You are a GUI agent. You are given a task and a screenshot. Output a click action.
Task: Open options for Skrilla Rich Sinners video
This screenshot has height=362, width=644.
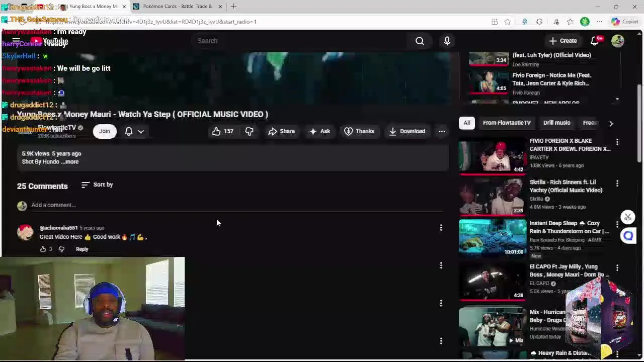[x=617, y=184]
